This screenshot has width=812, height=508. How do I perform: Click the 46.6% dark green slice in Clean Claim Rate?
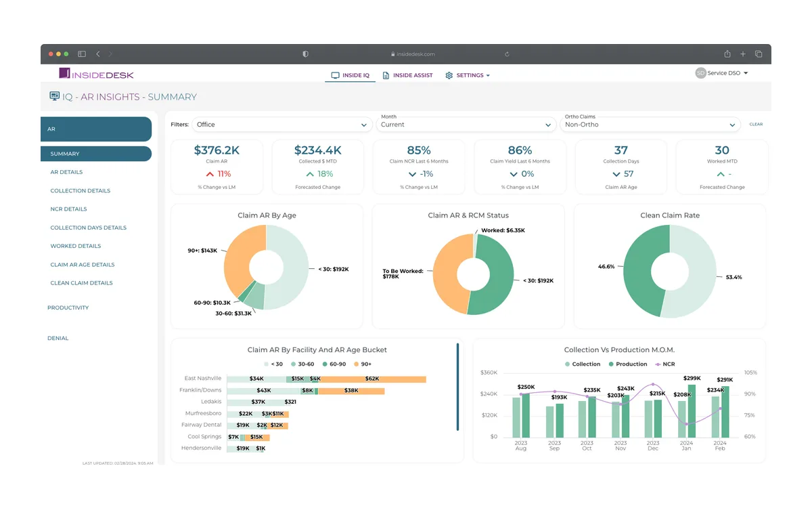pyautogui.click(x=638, y=271)
